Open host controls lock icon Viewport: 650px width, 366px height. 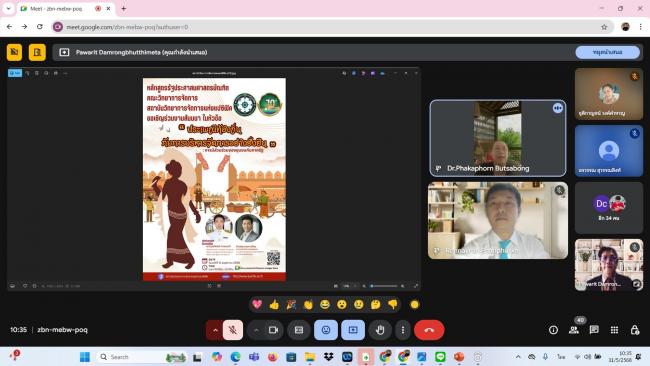(x=634, y=330)
